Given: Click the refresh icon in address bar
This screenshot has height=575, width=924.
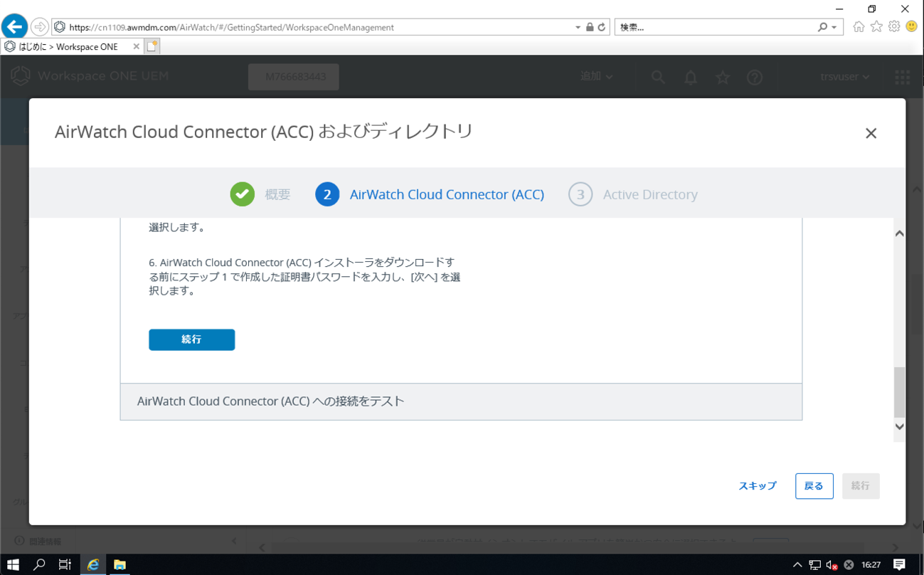Looking at the screenshot, I should pos(602,27).
